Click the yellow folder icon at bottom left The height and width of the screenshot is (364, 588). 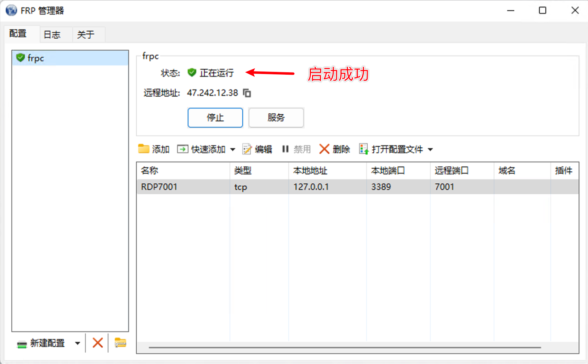pos(120,343)
